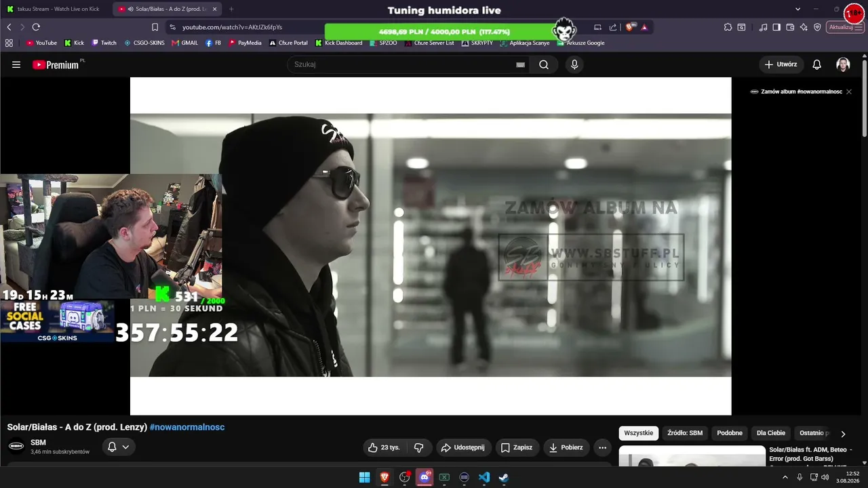Close the Zamów album #nowanormalnosc card
This screenshot has width=868, height=488.
click(x=848, y=91)
